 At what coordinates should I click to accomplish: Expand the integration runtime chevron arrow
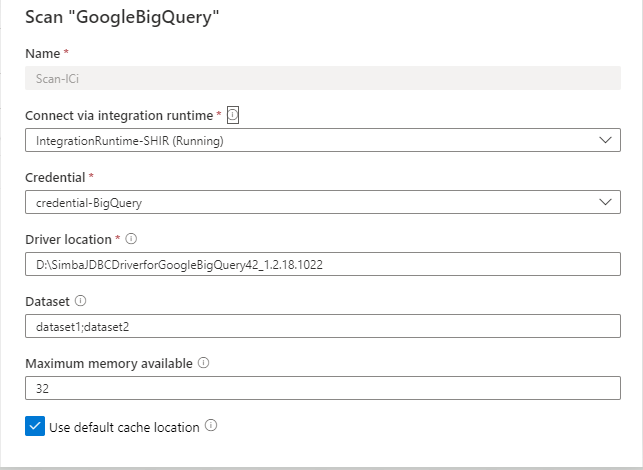click(x=605, y=141)
